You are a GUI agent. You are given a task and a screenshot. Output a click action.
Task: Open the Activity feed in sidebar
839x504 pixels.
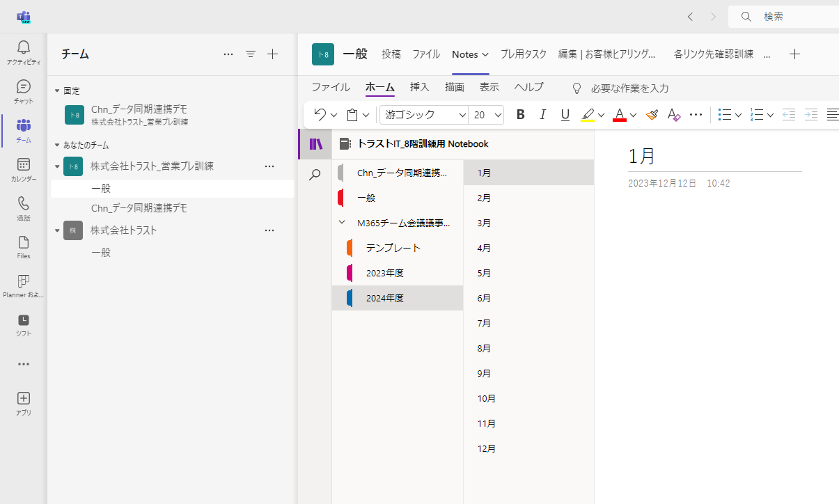pos(23,53)
